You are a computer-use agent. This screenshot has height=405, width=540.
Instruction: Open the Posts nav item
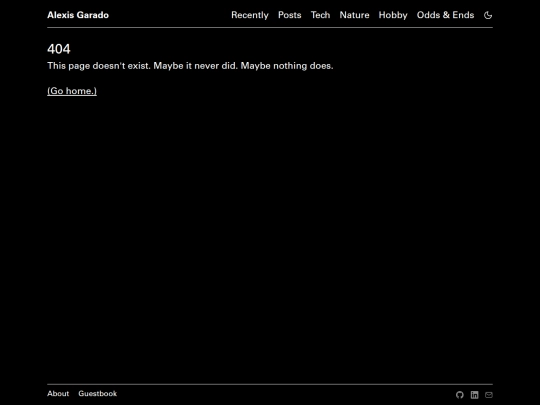(290, 15)
